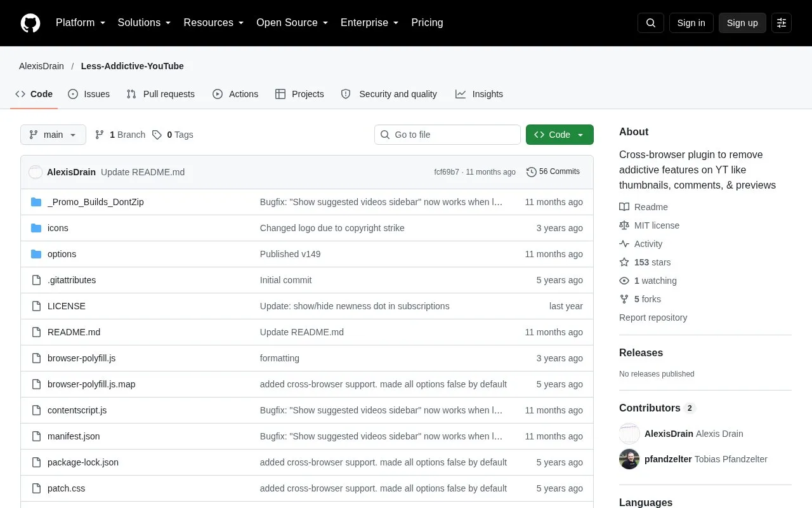
Task: Click the eye icon beside 1 watching
Action: pos(624,281)
